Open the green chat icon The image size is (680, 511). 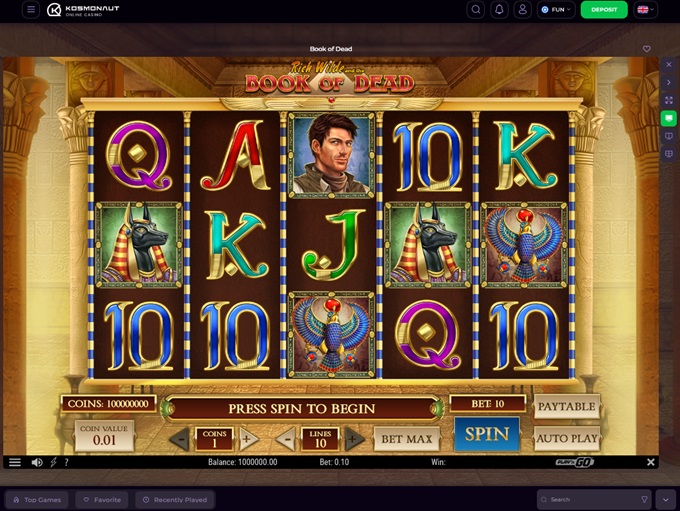[669, 118]
